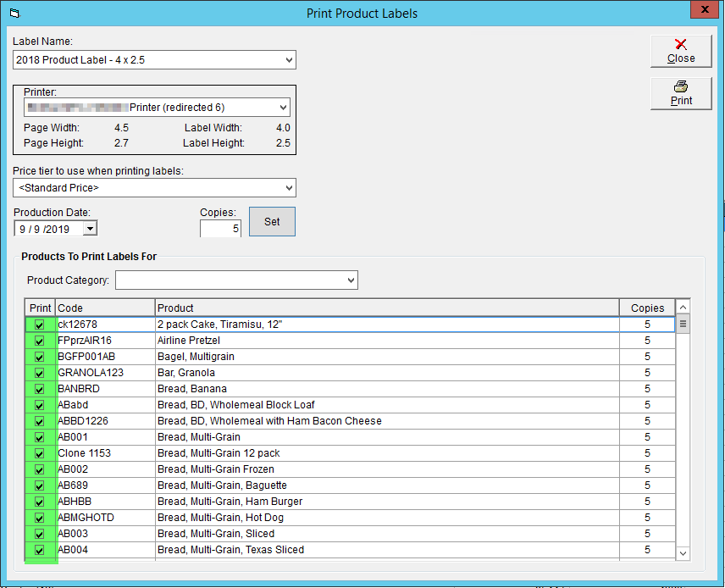Close the Print Product Labels window via title bar X
The width and height of the screenshot is (725, 588).
pyautogui.click(x=705, y=9)
